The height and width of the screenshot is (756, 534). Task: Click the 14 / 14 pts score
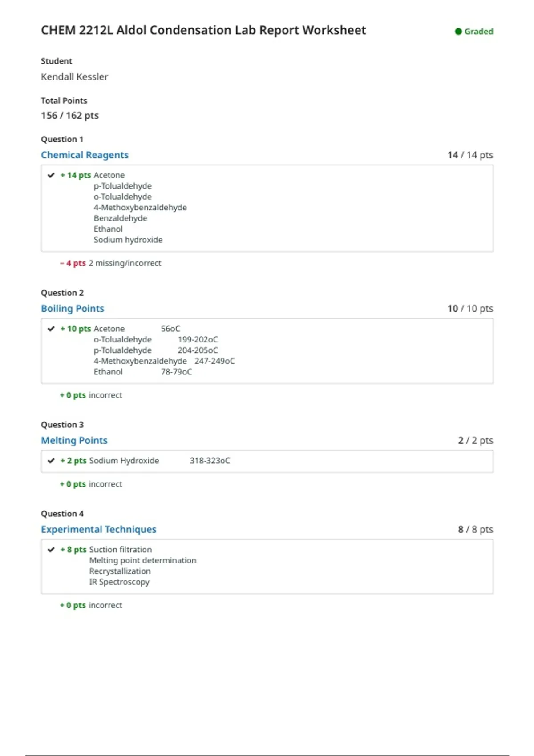[470, 155]
